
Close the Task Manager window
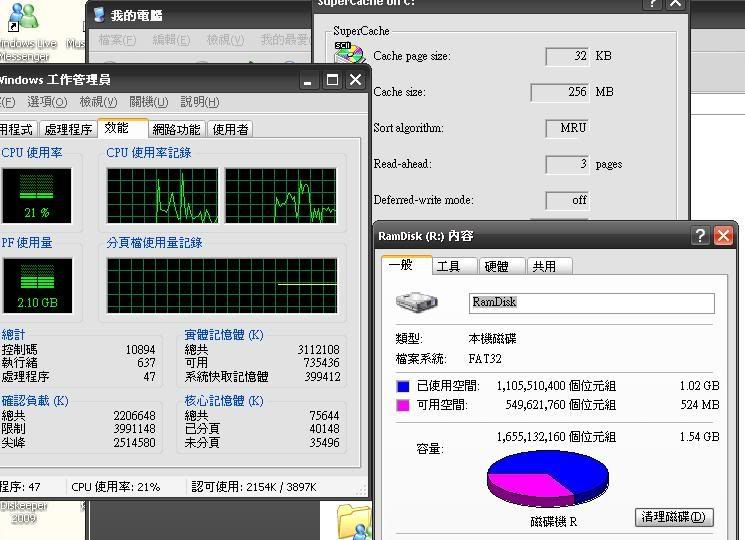tap(355, 80)
